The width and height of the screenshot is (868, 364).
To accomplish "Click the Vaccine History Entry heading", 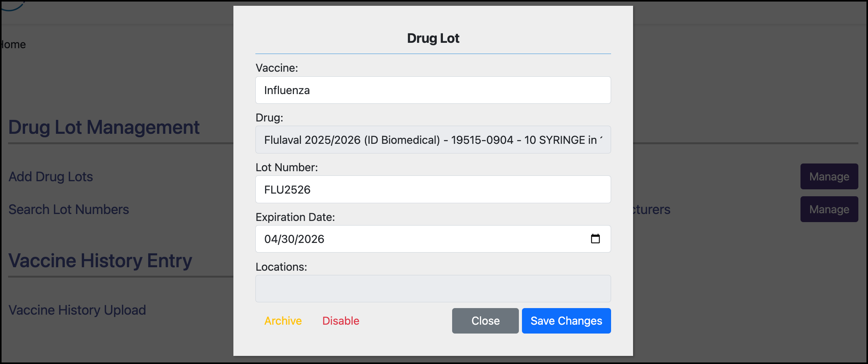I will 100,261.
